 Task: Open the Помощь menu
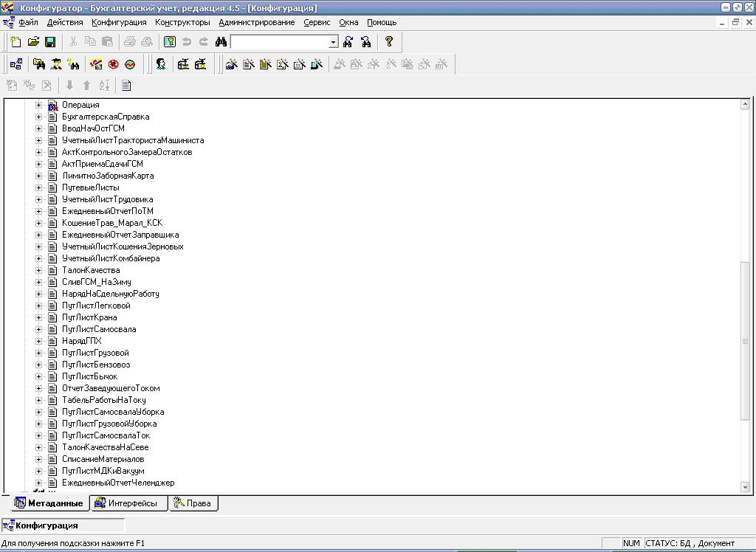[x=382, y=22]
